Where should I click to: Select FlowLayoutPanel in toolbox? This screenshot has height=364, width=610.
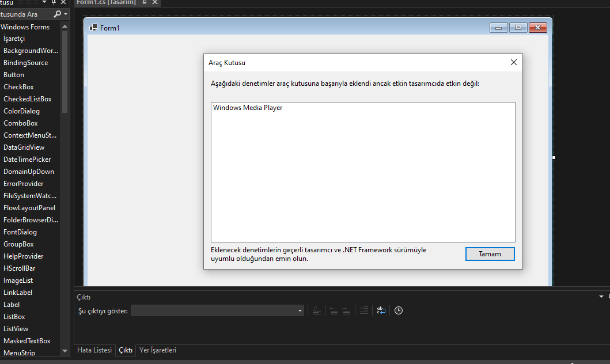click(x=29, y=208)
